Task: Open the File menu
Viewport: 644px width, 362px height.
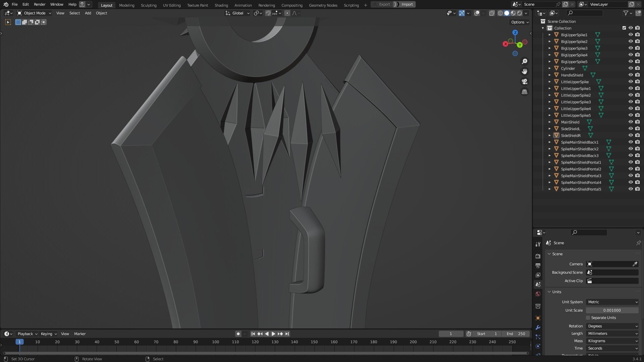Action: [x=14, y=4]
